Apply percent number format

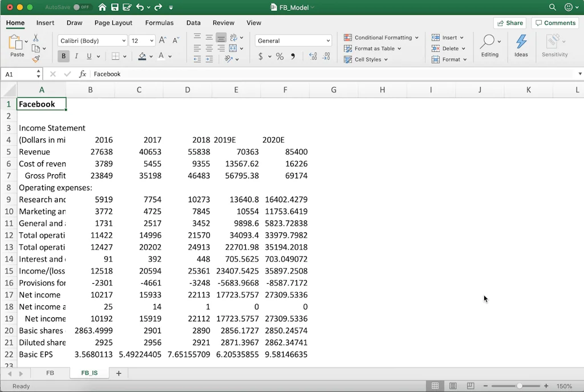click(x=279, y=56)
